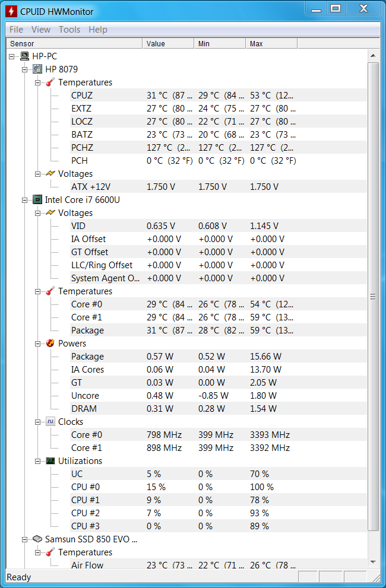The height and width of the screenshot is (588, 386).
Task: Collapse the HP-PC root tree node
Action: tap(12, 56)
